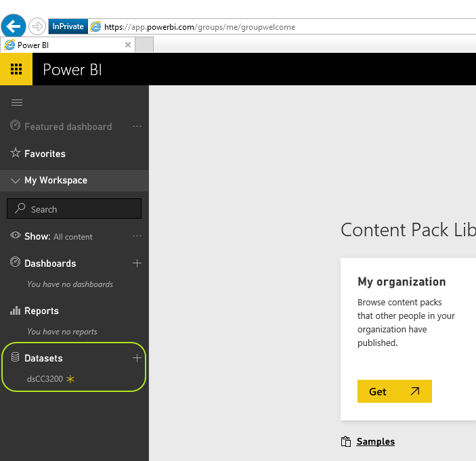Select the Power BI browser tab
The width and height of the screenshot is (476, 461).
[68, 45]
